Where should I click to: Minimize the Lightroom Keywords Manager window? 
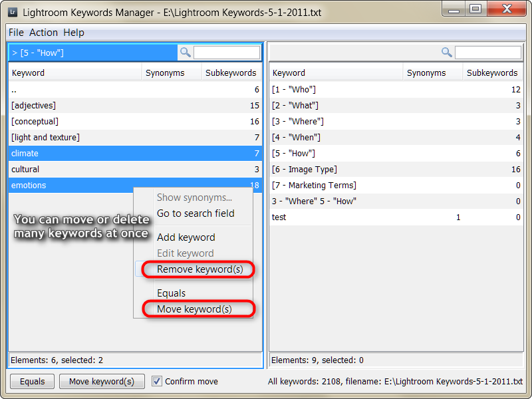[454, 9]
